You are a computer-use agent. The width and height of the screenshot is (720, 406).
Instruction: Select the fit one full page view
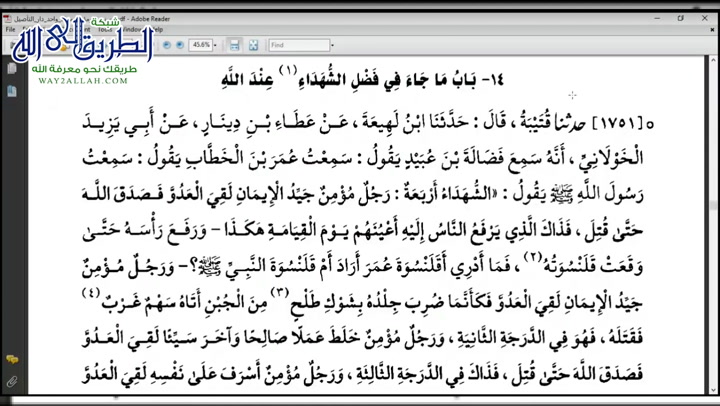point(253,45)
